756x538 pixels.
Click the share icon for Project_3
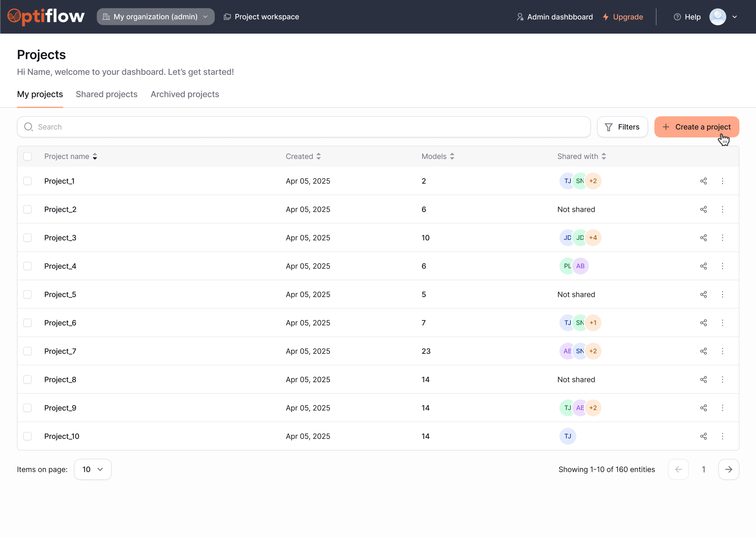(x=703, y=238)
